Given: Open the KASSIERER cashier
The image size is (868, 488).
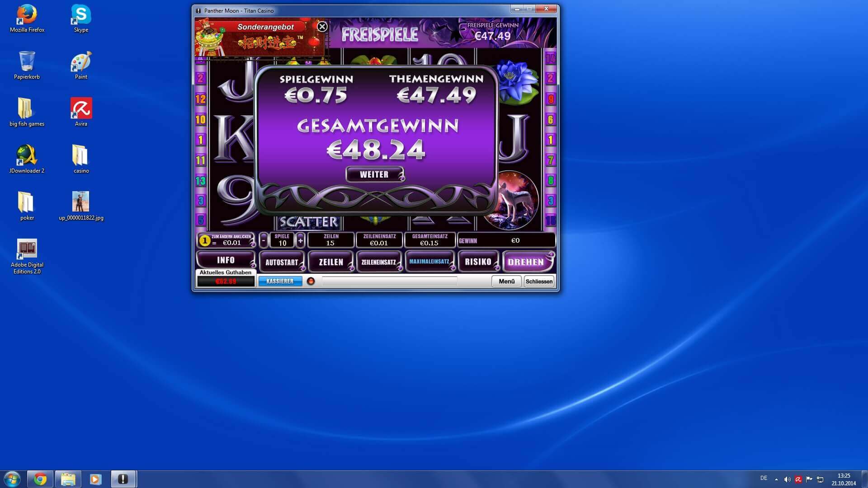Looking at the screenshot, I should point(280,281).
